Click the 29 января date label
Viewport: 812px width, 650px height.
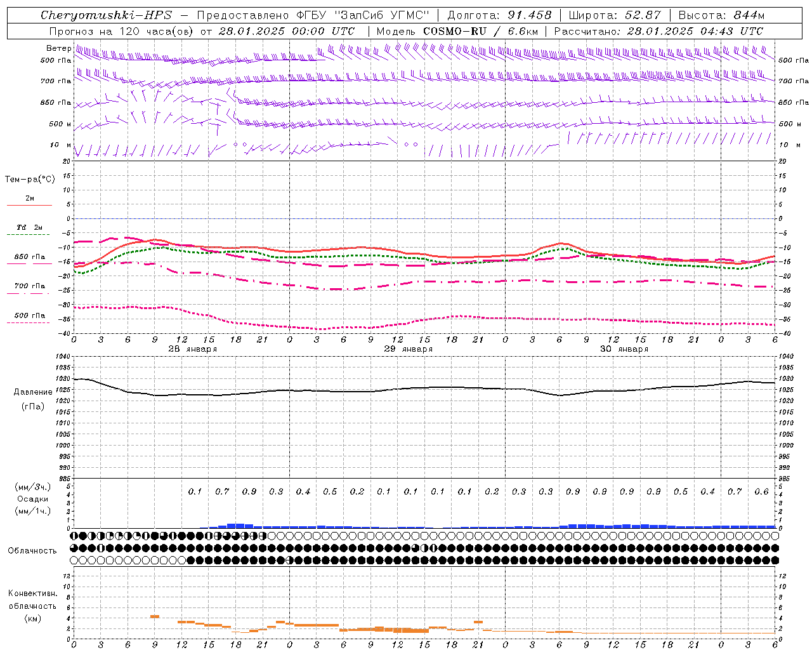pyautogui.click(x=408, y=349)
